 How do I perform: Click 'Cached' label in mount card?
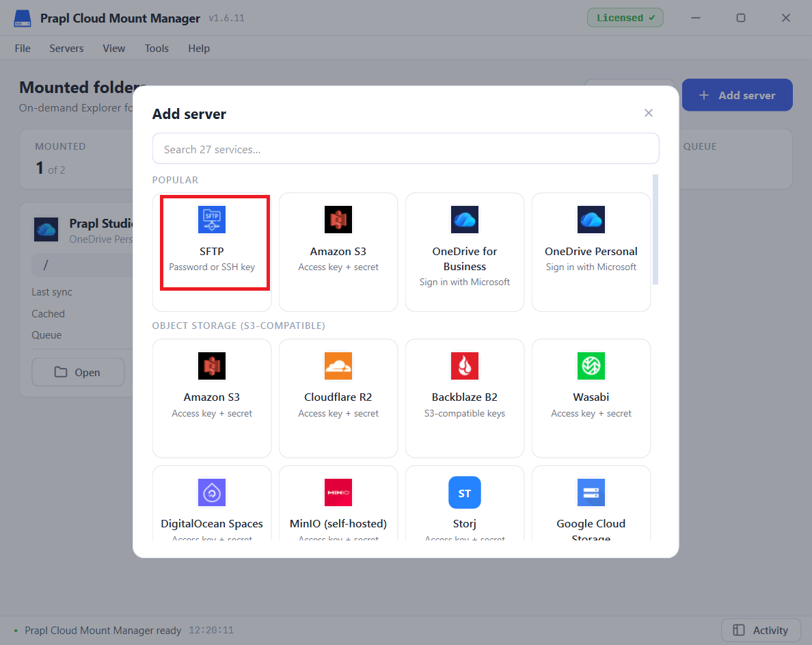48,313
